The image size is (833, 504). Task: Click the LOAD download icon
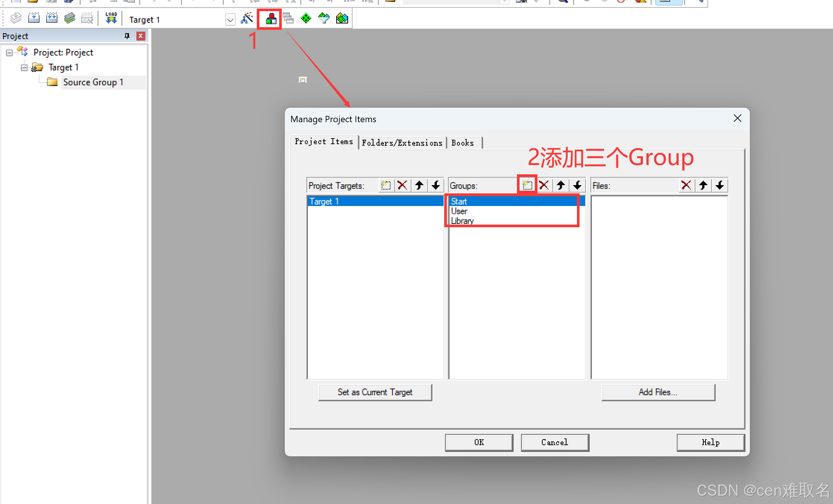[111, 18]
